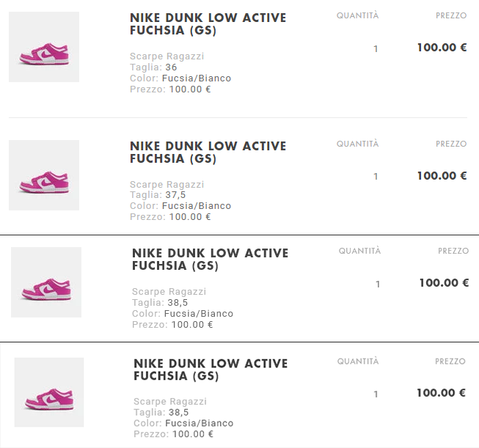
Task: Open the Nike Dunk title of size 36 item
Action: click(208, 23)
